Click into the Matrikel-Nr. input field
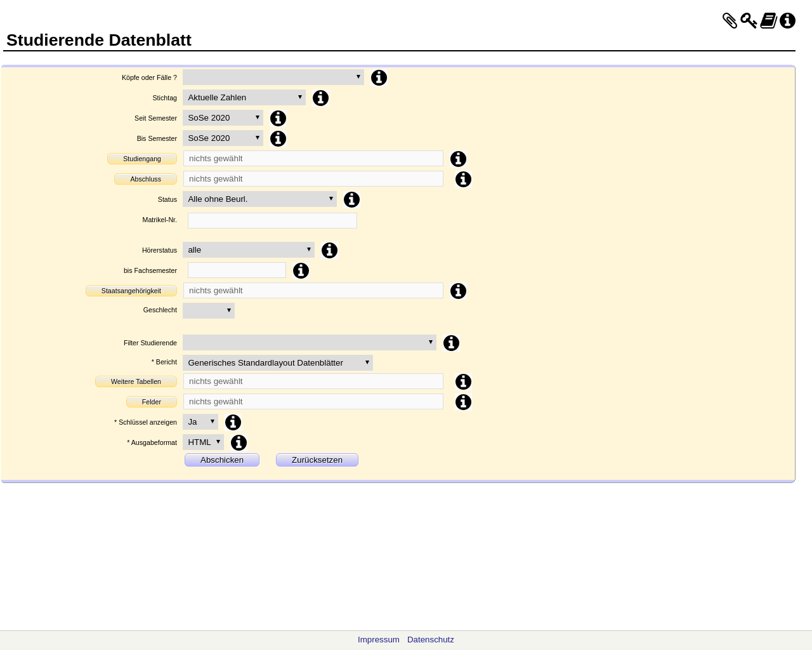812x650 pixels. pos(272,220)
